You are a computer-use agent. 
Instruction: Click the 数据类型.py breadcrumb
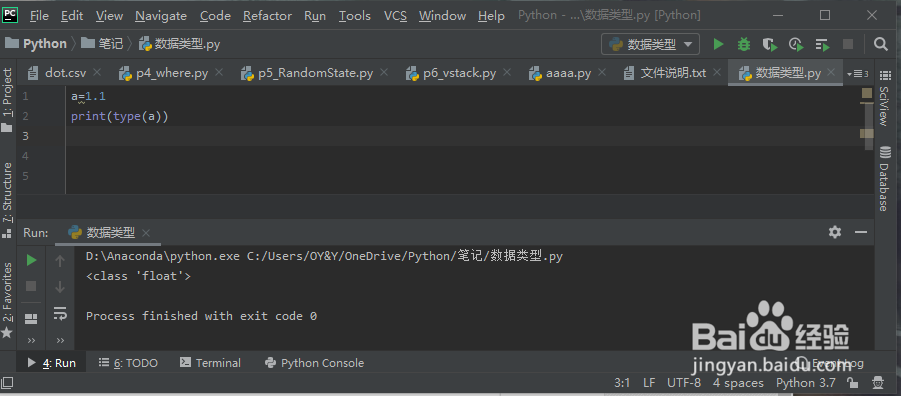coord(179,44)
